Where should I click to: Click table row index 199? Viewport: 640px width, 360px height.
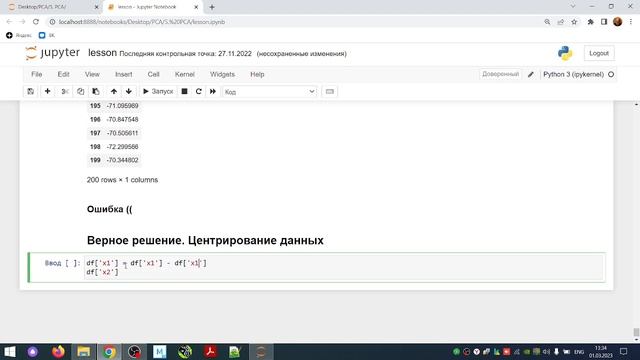click(x=95, y=160)
